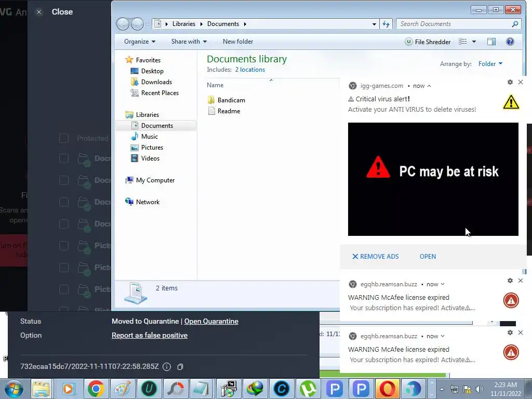The width and height of the screenshot is (532, 399).
Task: Click Favorites in the navigation pane
Action: pos(148,60)
